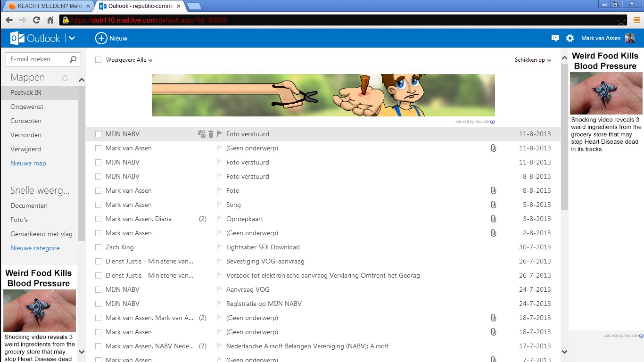Open dropdown arrow next to Outlook logo

click(x=72, y=38)
